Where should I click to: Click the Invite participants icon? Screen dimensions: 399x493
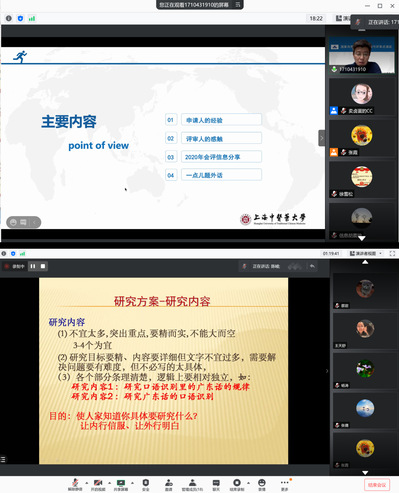(169, 484)
